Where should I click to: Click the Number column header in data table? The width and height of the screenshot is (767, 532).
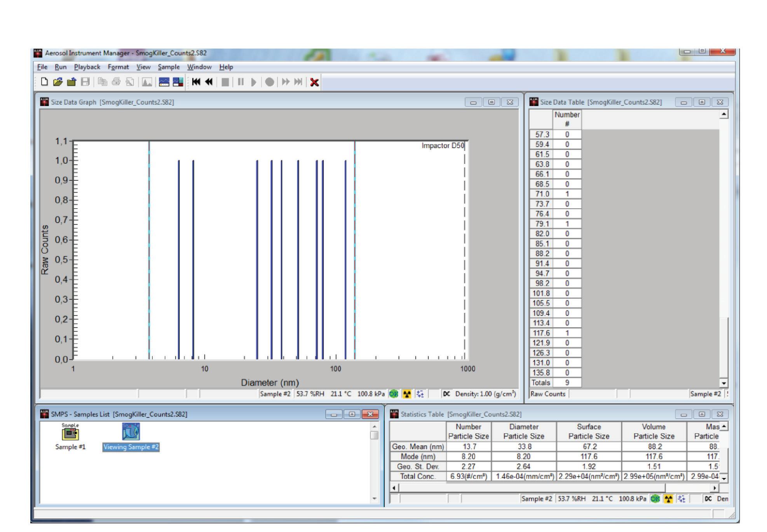(x=567, y=119)
